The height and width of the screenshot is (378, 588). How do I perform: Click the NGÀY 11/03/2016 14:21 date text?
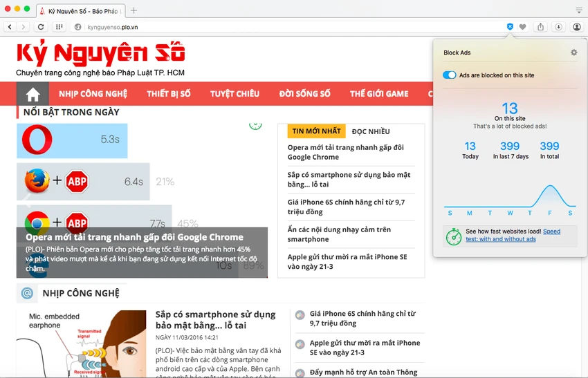pyautogui.click(x=187, y=337)
